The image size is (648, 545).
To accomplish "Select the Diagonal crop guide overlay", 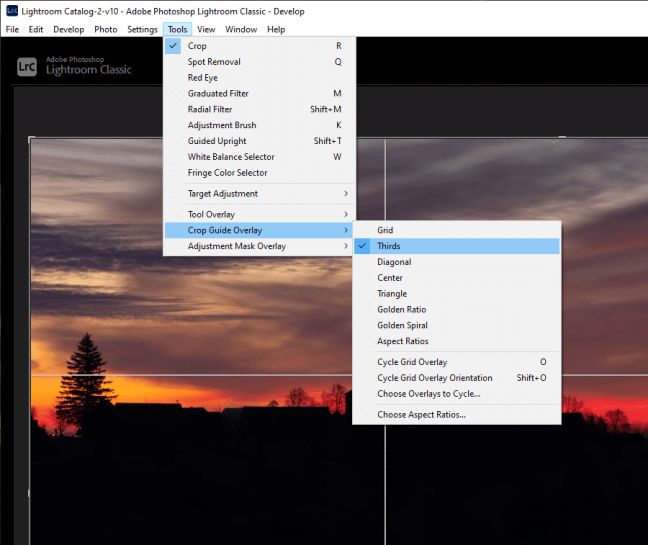I will (x=394, y=262).
